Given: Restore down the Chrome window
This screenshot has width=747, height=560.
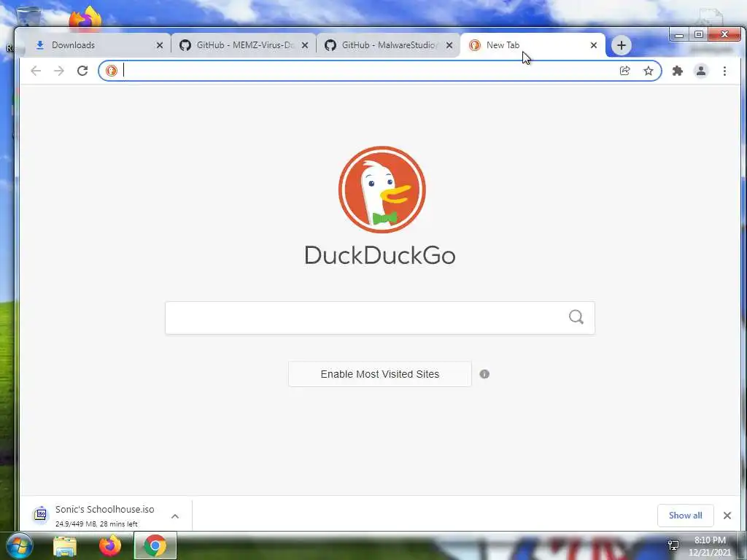Looking at the screenshot, I should click(698, 35).
